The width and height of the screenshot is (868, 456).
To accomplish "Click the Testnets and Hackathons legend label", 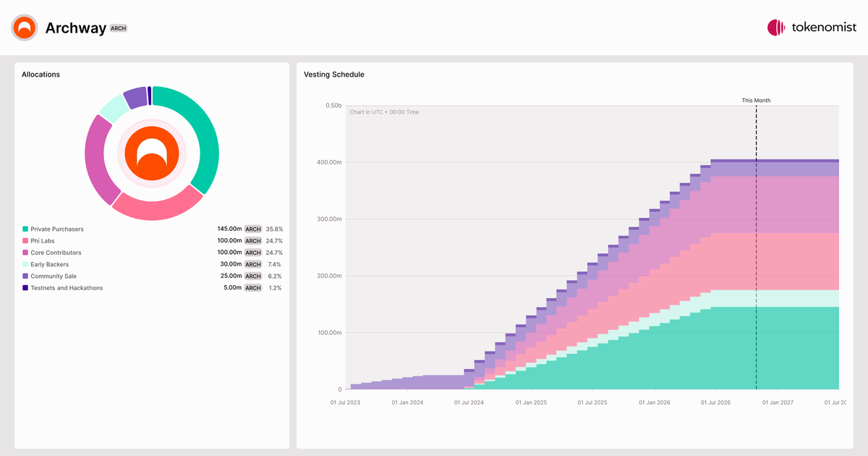I will tap(67, 287).
